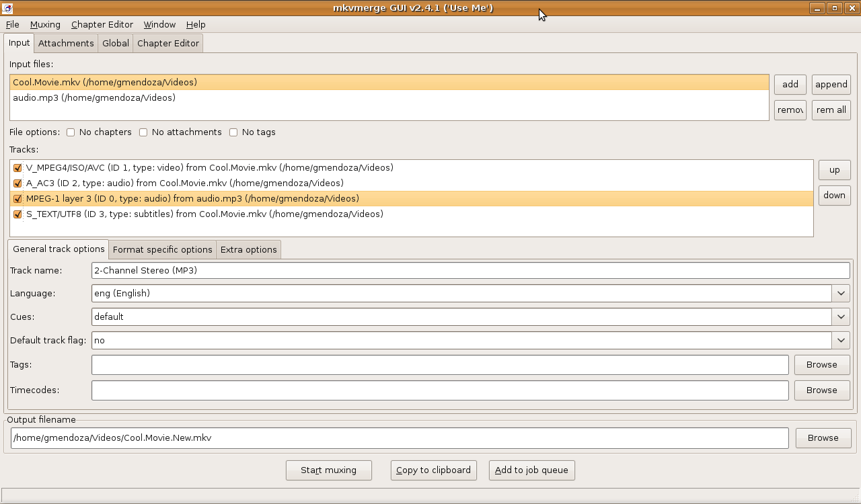
Task: Select the S_TEXT/UTF8 subtitles row text
Action: point(204,214)
